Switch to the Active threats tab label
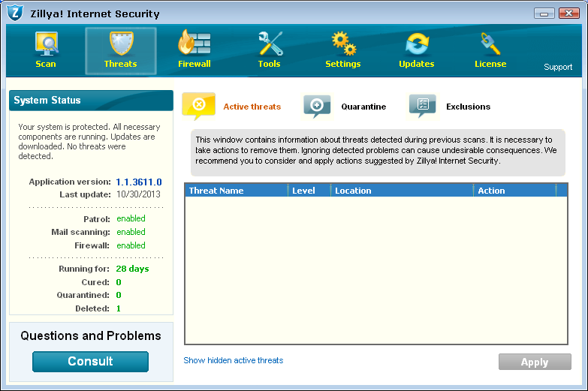Image resolution: width=588 pixels, height=391 pixels. pyautogui.click(x=252, y=107)
